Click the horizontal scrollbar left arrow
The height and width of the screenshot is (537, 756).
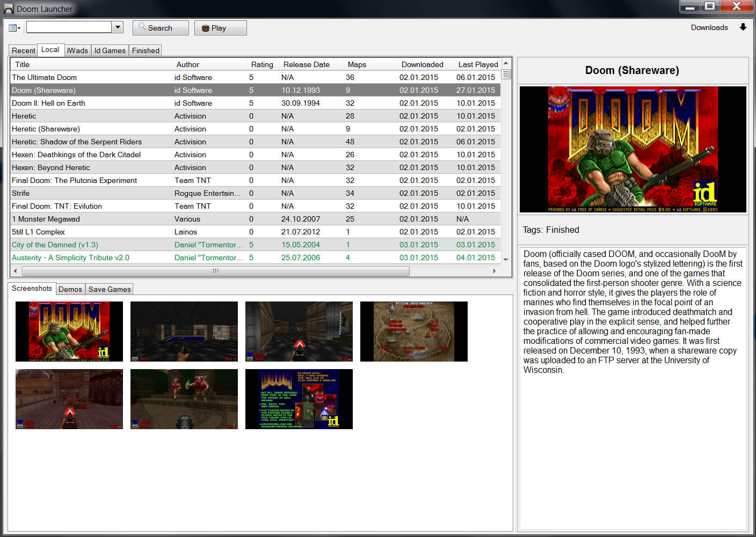click(x=15, y=271)
